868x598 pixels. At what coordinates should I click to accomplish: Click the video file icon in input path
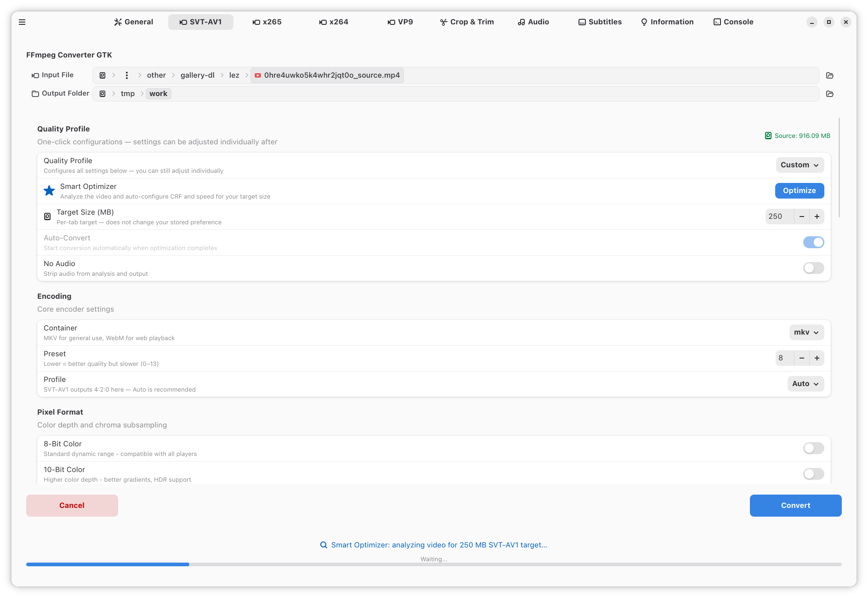coord(258,75)
